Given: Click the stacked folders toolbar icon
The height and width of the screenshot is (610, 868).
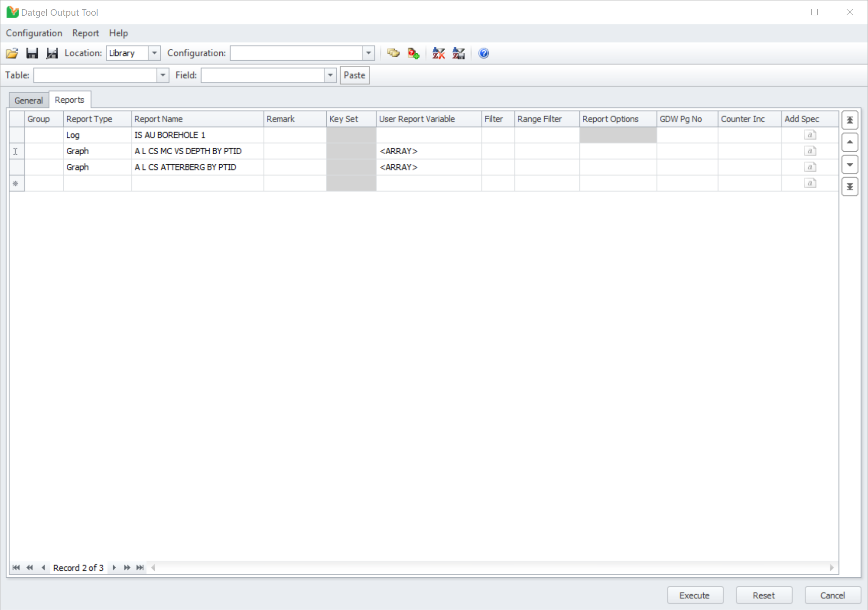Looking at the screenshot, I should click(x=393, y=53).
